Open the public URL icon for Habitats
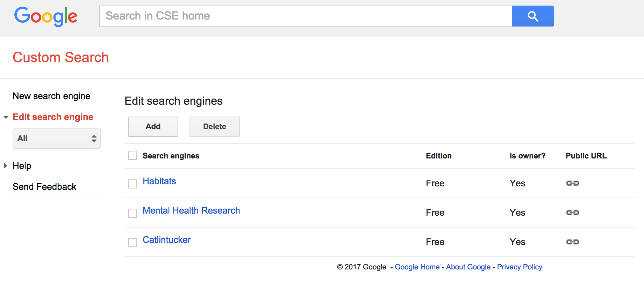This screenshot has height=282, width=644. (x=573, y=183)
